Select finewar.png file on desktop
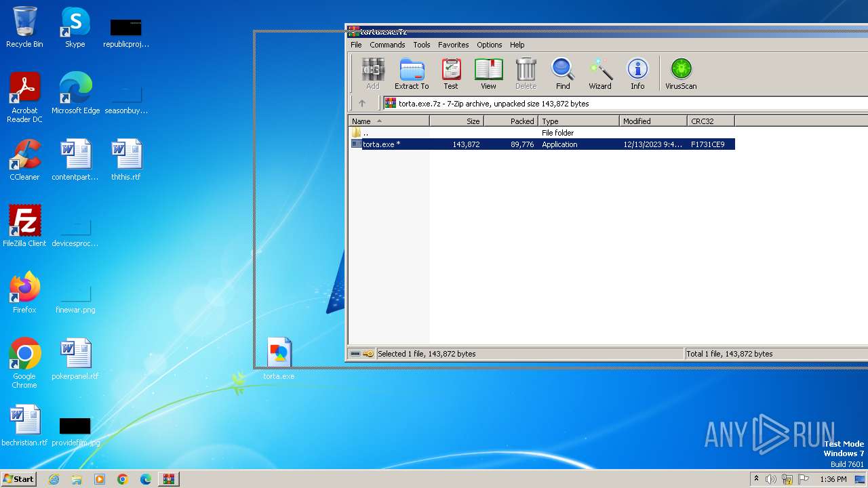This screenshot has width=868, height=488. pos(75,298)
